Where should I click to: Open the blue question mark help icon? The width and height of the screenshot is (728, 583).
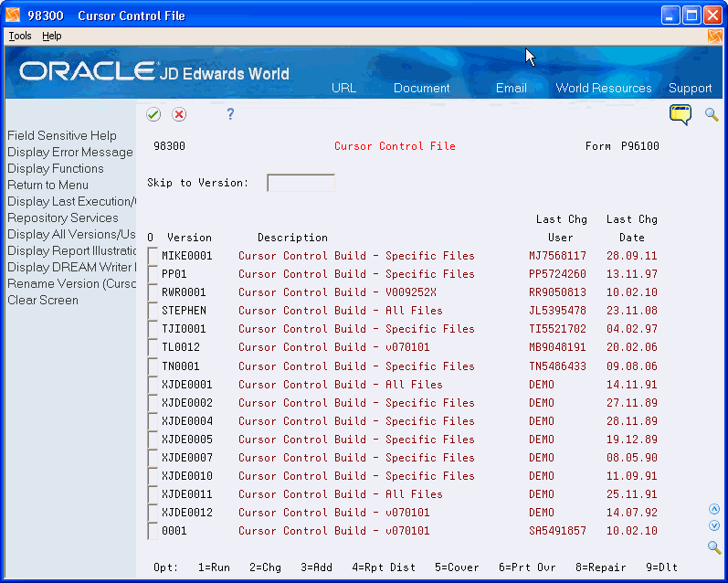click(230, 114)
